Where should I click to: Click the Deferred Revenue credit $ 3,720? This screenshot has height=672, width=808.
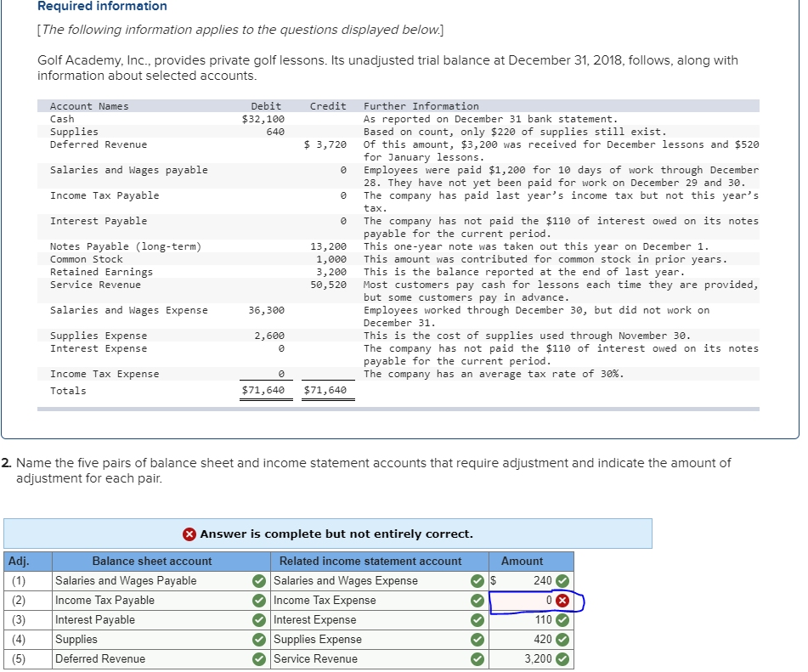tap(325, 144)
